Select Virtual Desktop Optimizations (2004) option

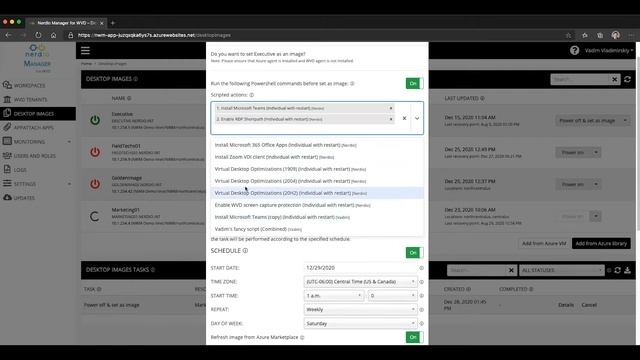pyautogui.click(x=317, y=181)
